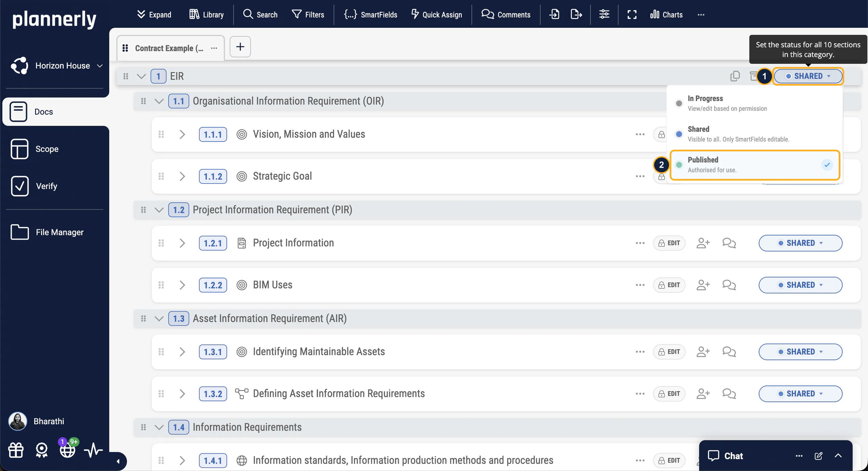Click the Search toolbar icon
The width and height of the screenshot is (868, 471).
260,15
